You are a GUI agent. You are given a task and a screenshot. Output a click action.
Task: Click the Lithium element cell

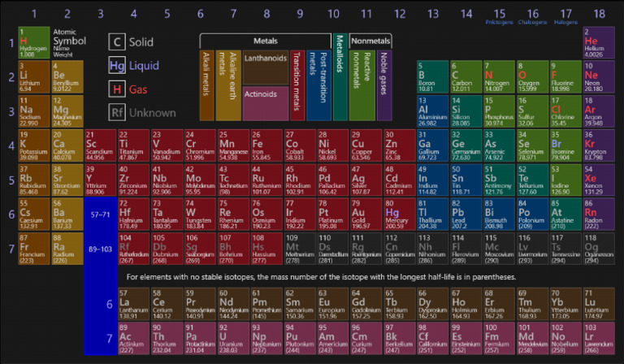[34, 76]
